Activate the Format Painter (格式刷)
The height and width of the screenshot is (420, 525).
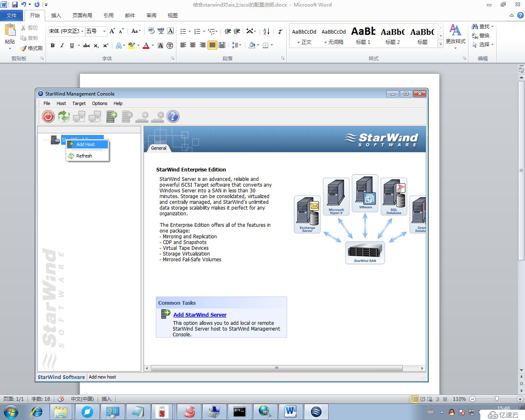(32, 48)
